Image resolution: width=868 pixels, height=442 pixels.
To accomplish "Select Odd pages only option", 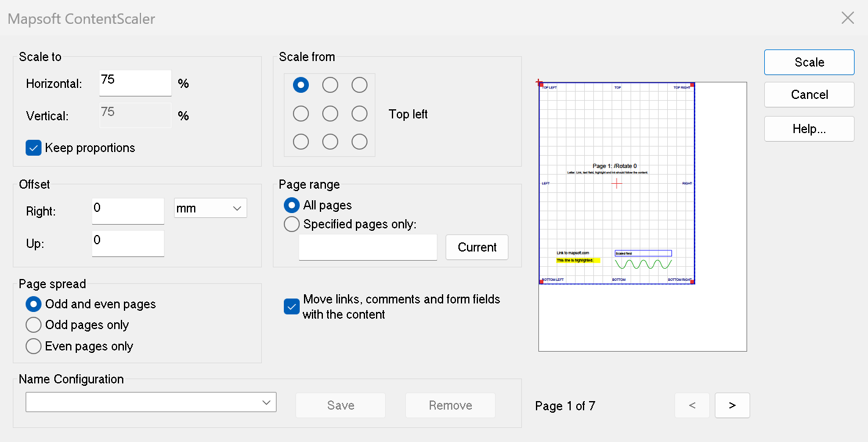I will pos(34,325).
